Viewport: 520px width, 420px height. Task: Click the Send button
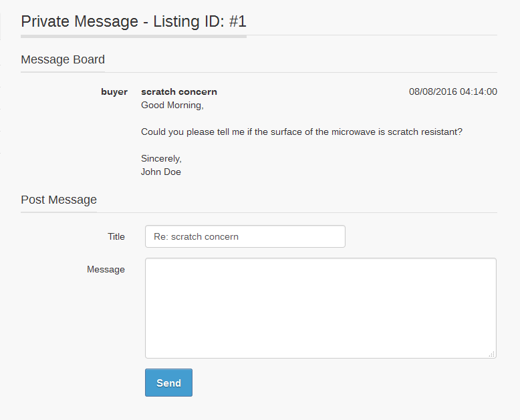coord(168,383)
